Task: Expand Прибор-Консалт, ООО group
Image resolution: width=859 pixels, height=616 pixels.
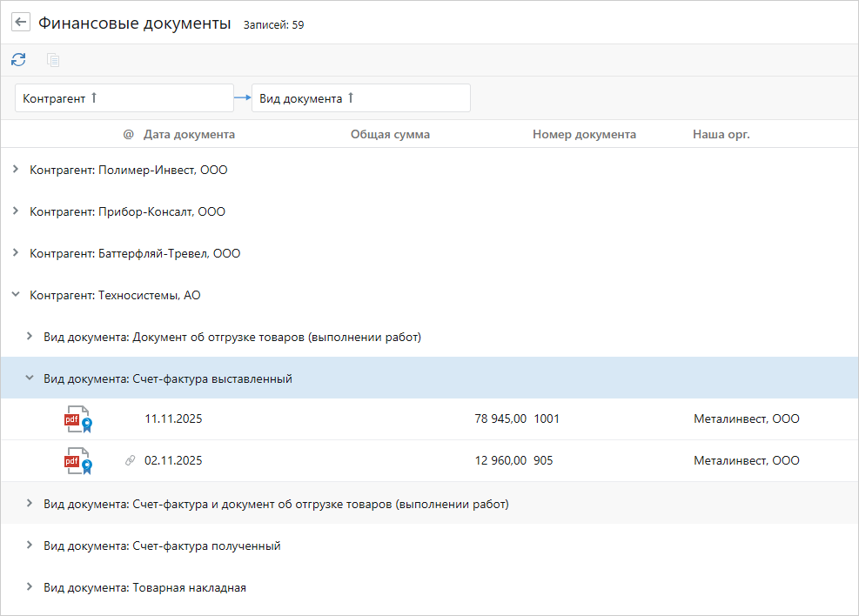Action: tap(16, 211)
